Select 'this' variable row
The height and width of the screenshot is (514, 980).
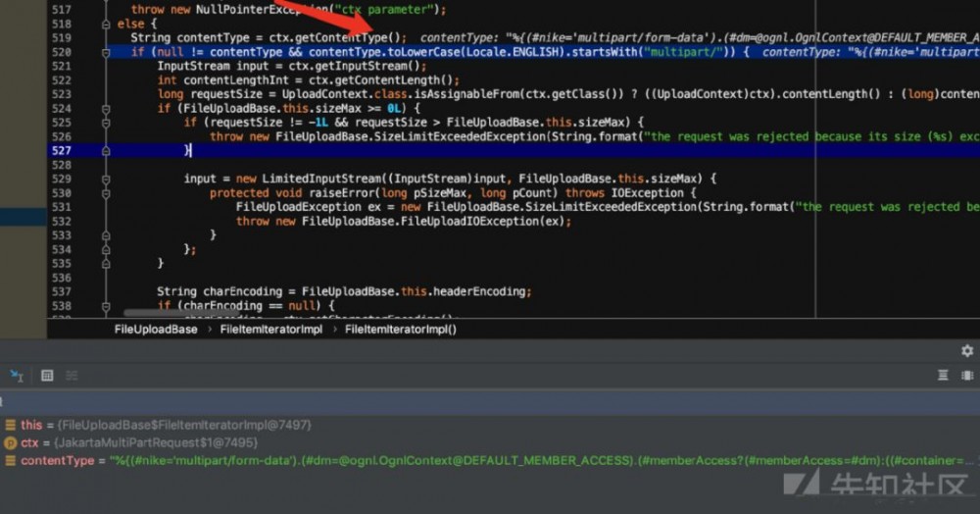tap(490, 425)
